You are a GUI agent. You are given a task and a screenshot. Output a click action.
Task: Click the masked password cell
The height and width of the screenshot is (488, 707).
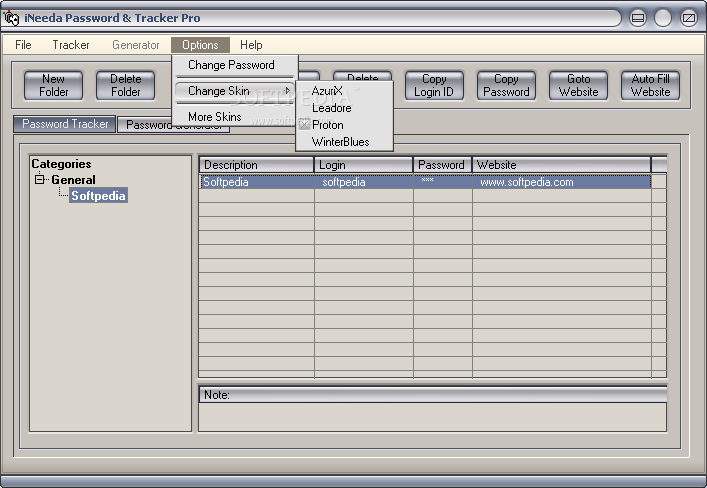(443, 182)
